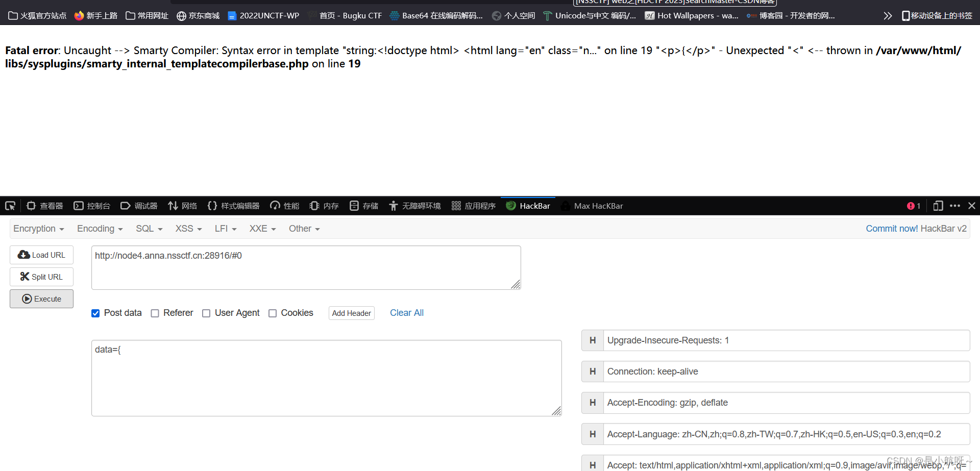The height and width of the screenshot is (471, 980).
Task: Open the Storage (存储) inspector
Action: pyautogui.click(x=363, y=206)
